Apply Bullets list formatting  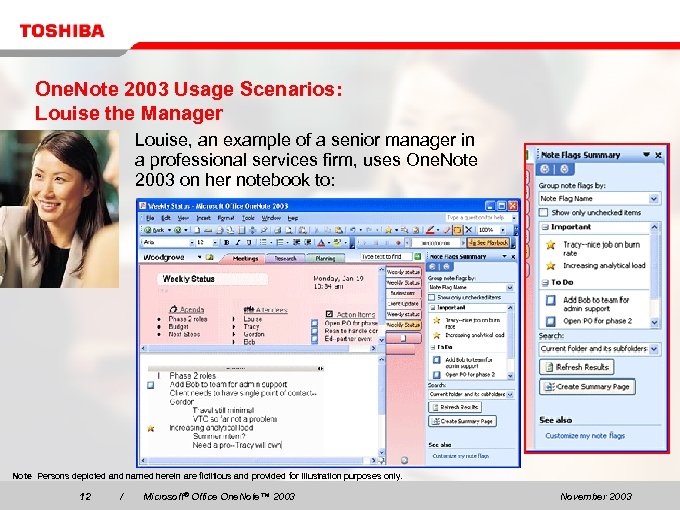coord(263,242)
